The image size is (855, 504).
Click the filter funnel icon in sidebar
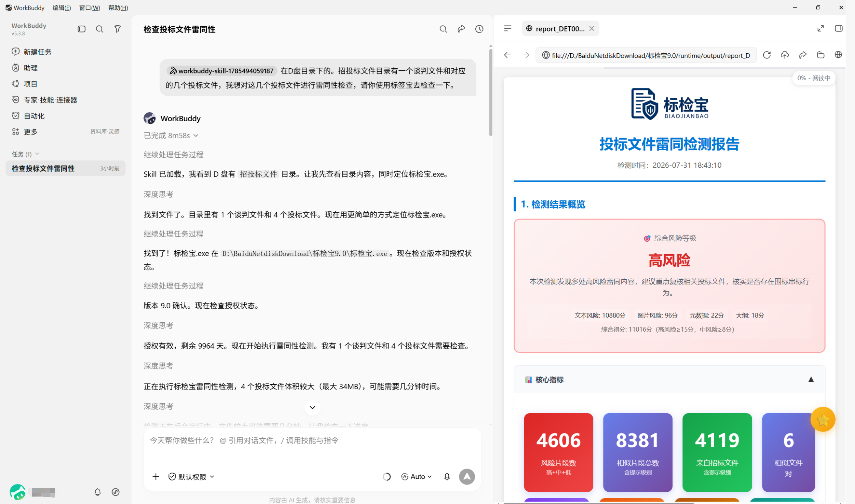pyautogui.click(x=118, y=29)
